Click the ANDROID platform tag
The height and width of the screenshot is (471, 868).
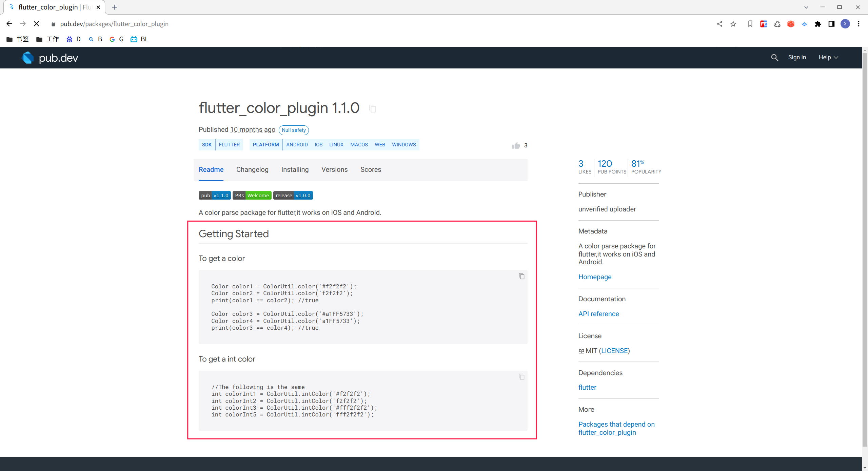(x=297, y=145)
